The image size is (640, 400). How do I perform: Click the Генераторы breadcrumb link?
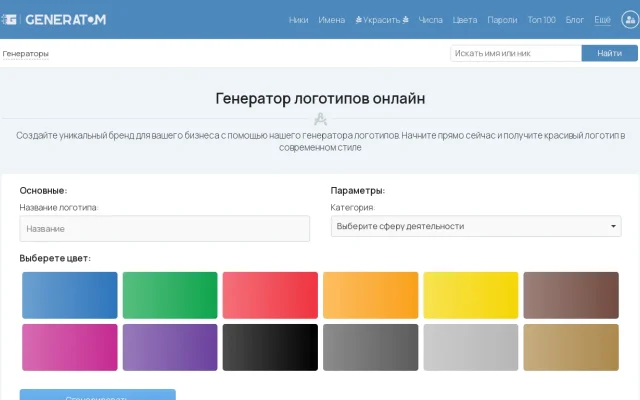point(25,53)
